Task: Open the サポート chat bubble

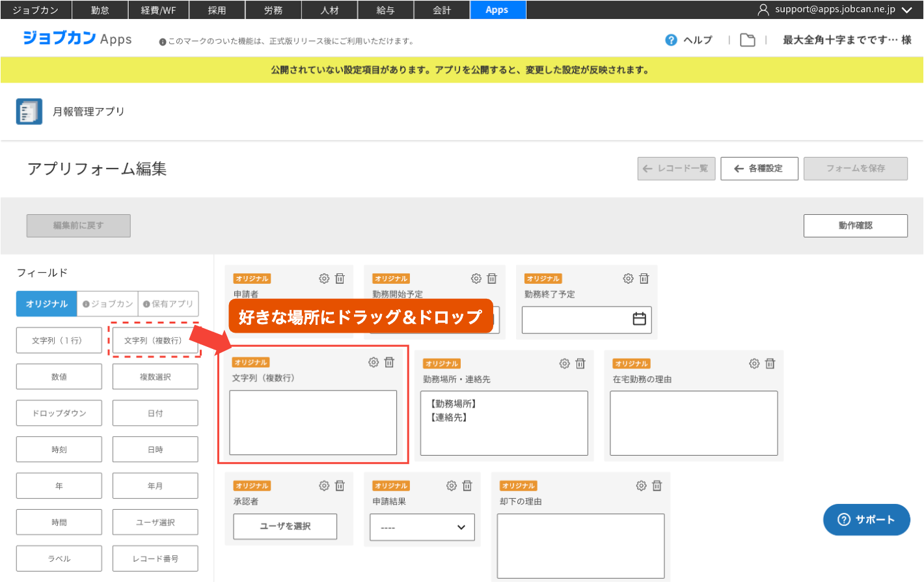Action: coord(866,520)
